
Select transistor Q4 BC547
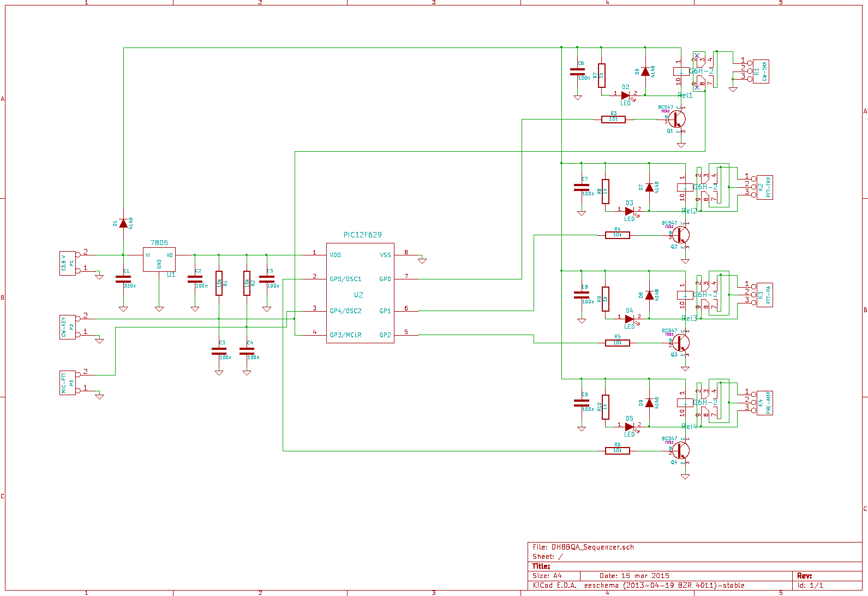tap(680, 450)
